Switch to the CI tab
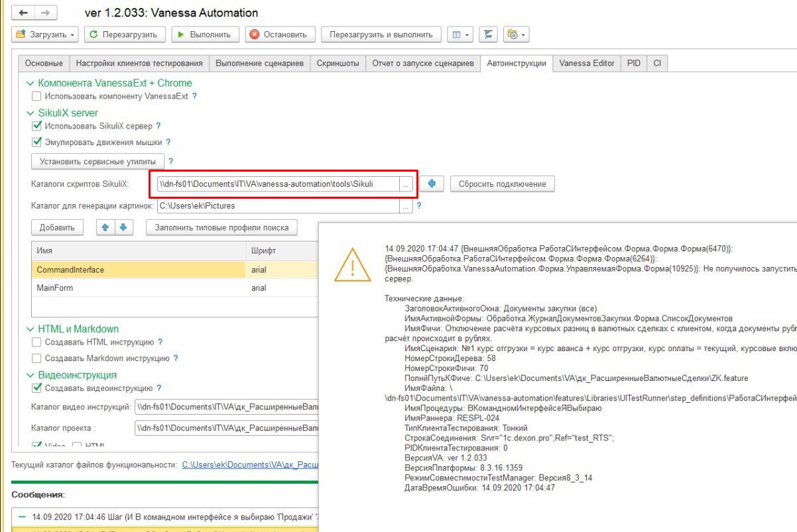797x532 pixels. (657, 63)
